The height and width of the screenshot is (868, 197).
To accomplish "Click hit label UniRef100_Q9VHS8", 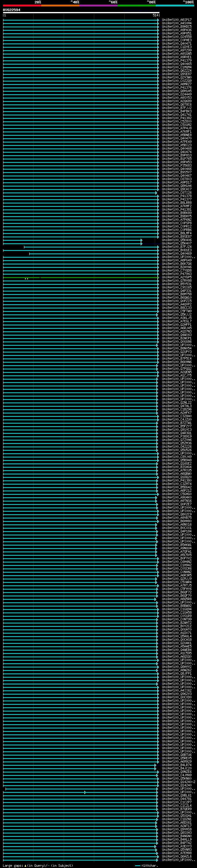I will click(176, 830).
